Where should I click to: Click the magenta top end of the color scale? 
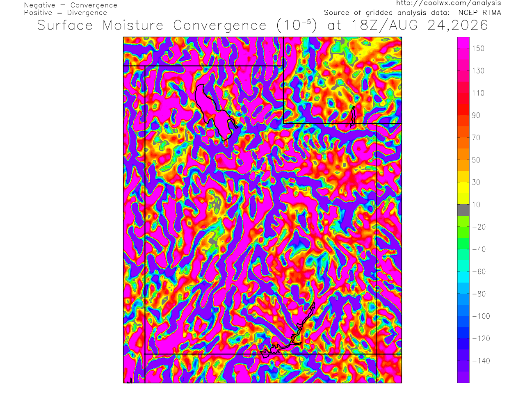tap(463, 43)
